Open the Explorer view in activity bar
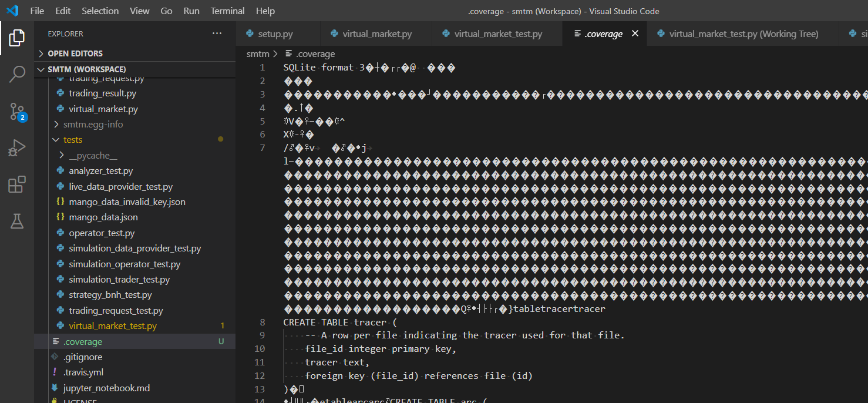 [x=17, y=38]
